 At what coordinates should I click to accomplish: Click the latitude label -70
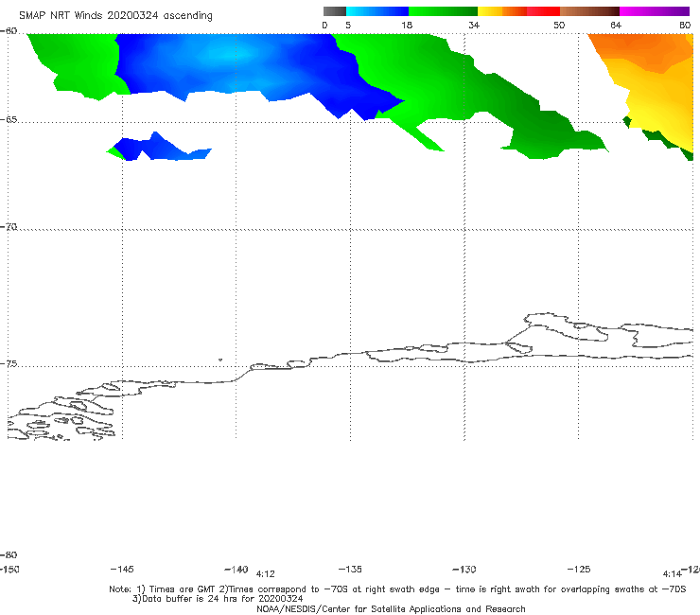coord(9,227)
